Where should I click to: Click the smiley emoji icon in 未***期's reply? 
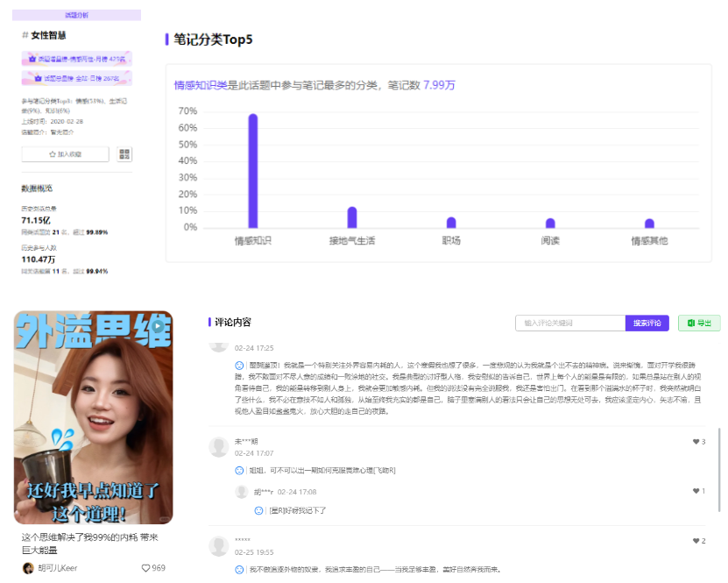point(238,470)
